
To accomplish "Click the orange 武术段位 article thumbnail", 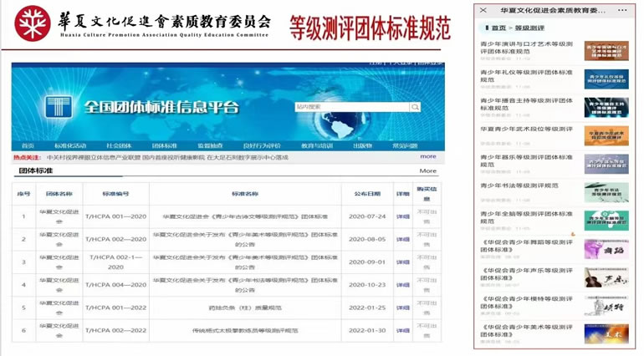I will (x=606, y=135).
